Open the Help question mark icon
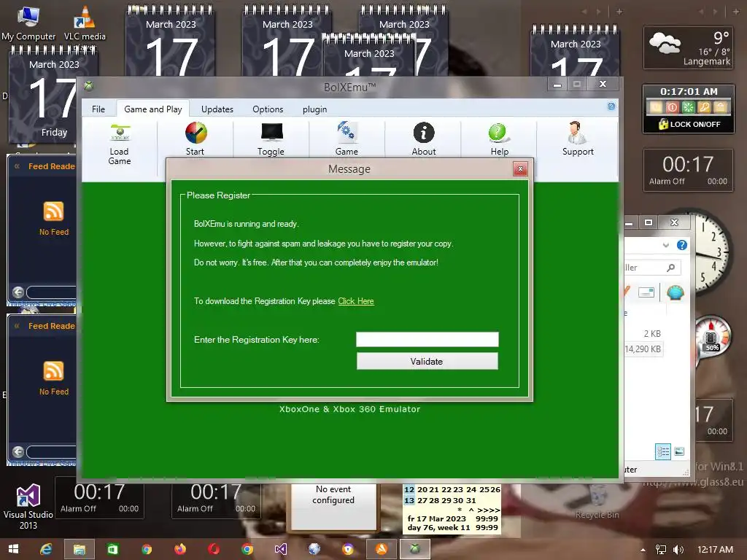Screen dimensions: 747x560 point(498,133)
